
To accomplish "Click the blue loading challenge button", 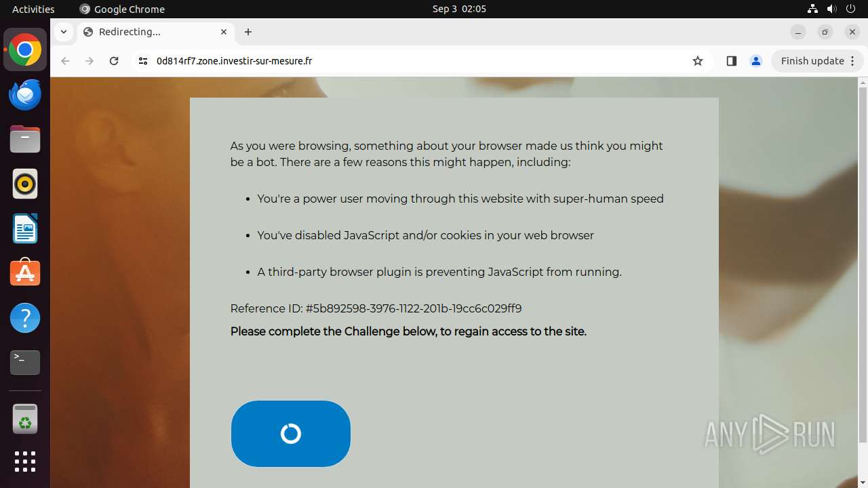I will point(291,434).
